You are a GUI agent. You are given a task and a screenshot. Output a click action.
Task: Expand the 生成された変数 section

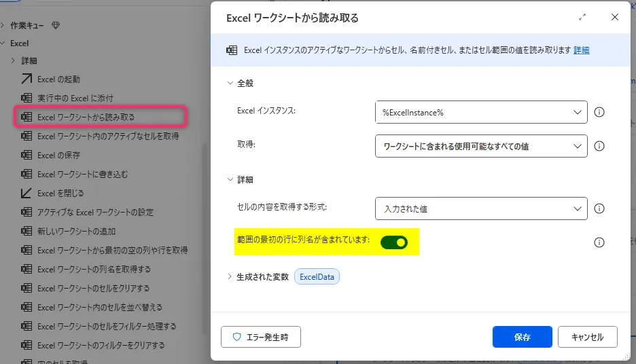pyautogui.click(x=230, y=277)
